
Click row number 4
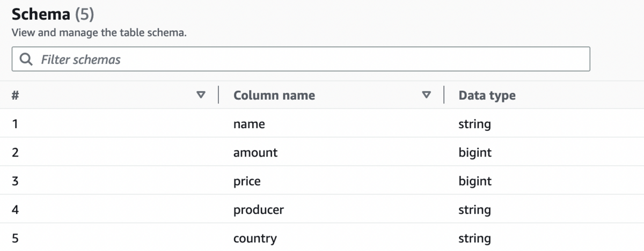click(15, 209)
